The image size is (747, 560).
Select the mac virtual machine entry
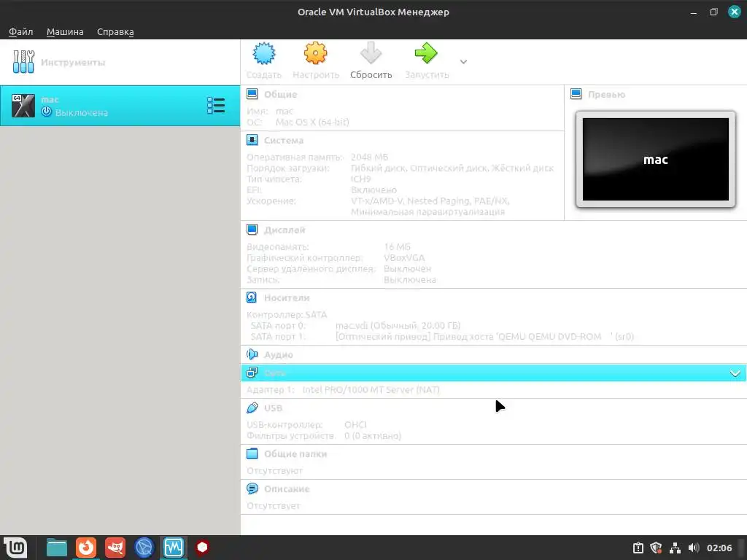(120, 106)
